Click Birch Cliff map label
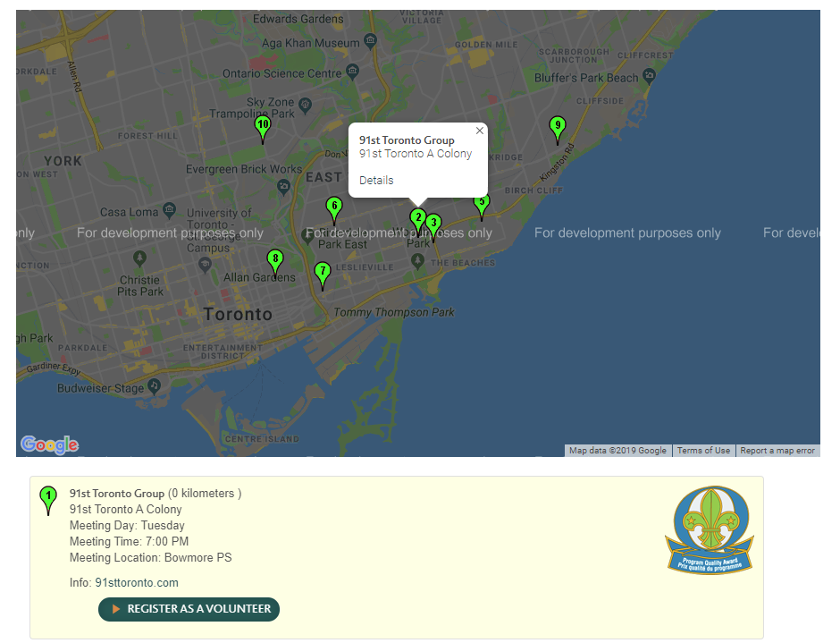The height and width of the screenshot is (643, 840). (533, 190)
